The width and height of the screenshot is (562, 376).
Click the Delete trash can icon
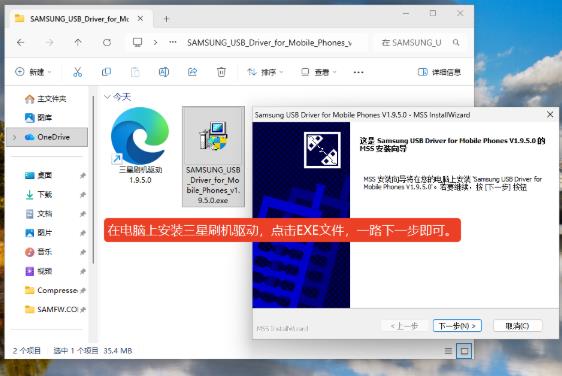(221, 72)
